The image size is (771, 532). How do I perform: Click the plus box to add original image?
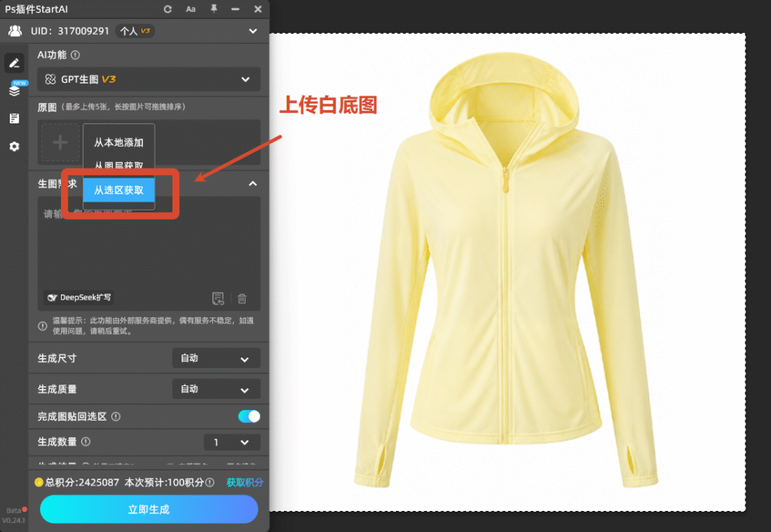pyautogui.click(x=60, y=142)
